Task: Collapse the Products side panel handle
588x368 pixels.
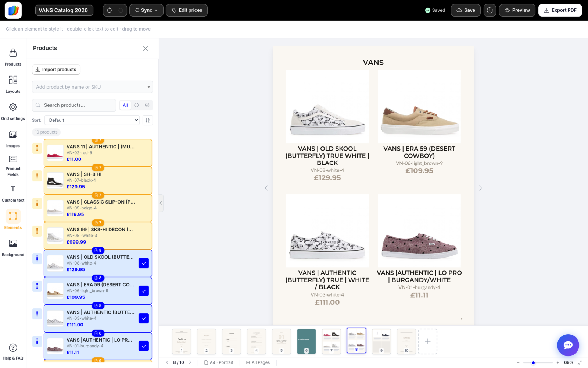Action: click(x=161, y=203)
